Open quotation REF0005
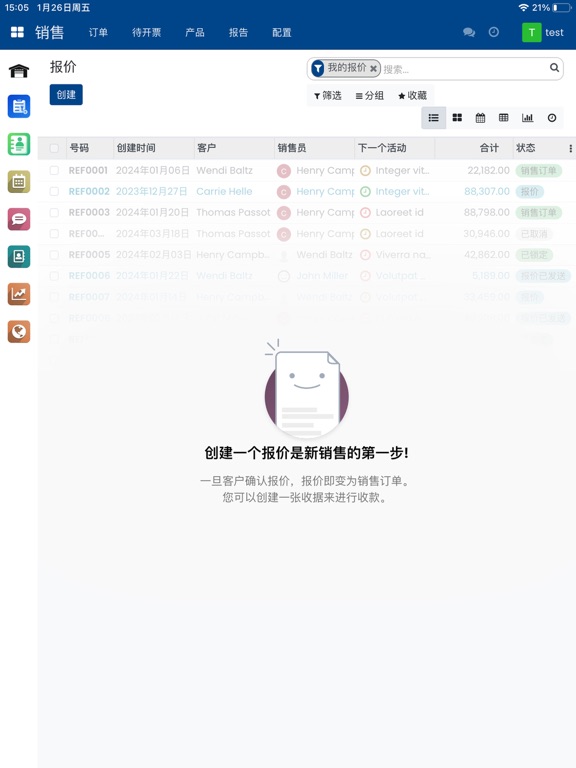 tap(89, 255)
